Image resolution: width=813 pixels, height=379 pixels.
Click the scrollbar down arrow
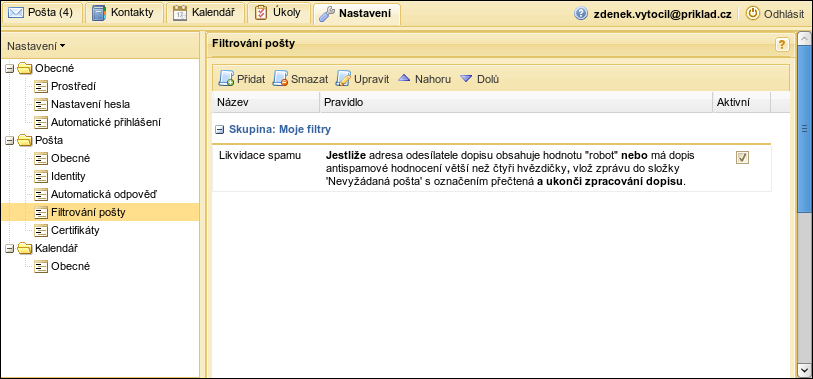click(804, 370)
